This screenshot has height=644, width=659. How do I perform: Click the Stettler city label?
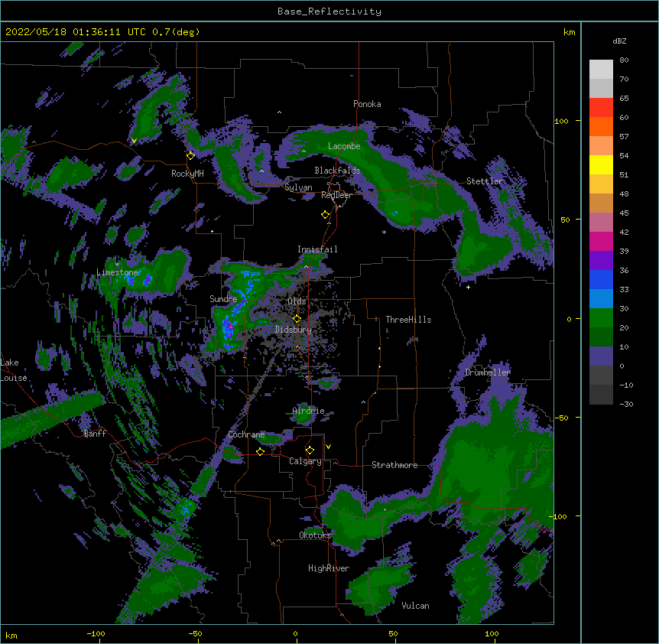point(485,181)
